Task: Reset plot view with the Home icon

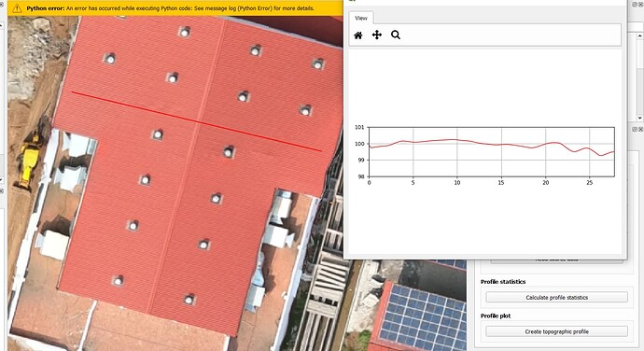Action: [358, 35]
